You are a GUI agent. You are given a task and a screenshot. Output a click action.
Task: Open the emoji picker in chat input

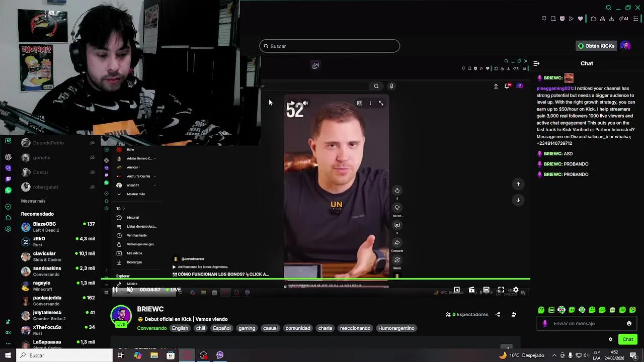[x=629, y=323]
